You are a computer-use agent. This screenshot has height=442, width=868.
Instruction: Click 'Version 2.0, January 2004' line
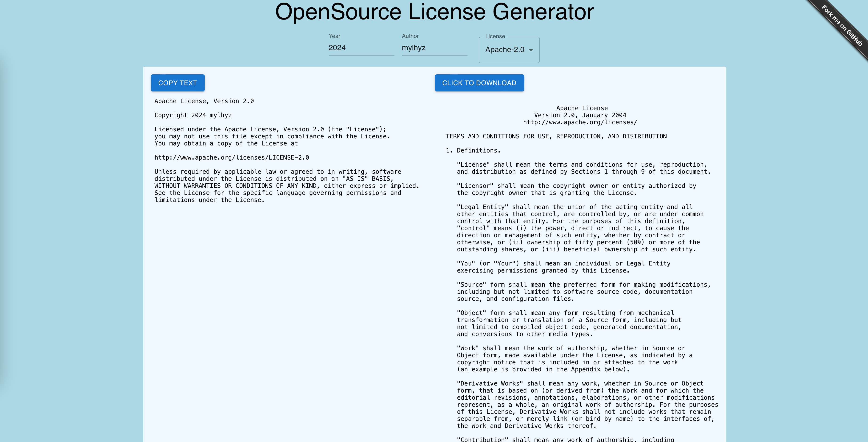(x=580, y=115)
